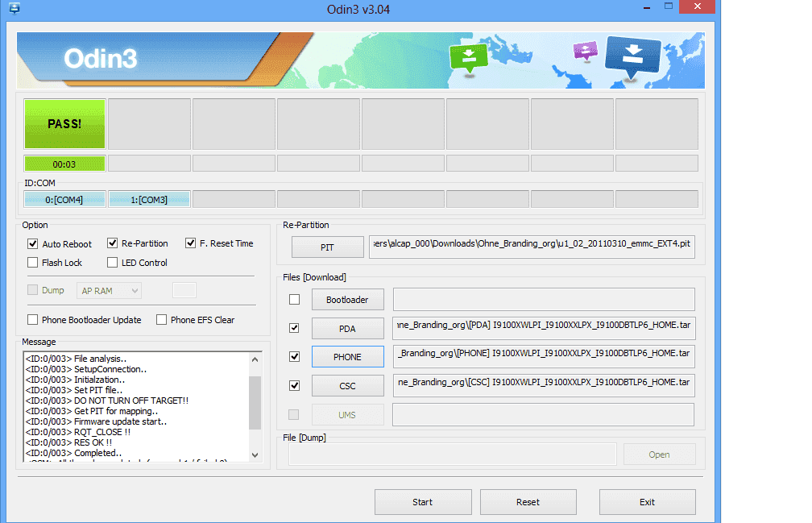Screen dimensions: 812x523
Task: Click the 'Initialzation..' log line
Action: 75,380
